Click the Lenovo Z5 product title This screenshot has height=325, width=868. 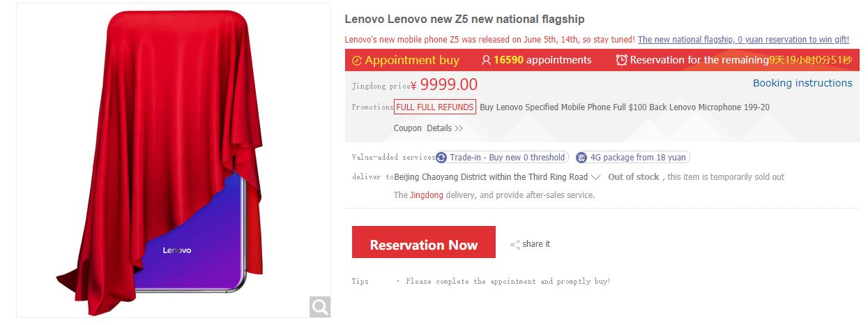[464, 20]
